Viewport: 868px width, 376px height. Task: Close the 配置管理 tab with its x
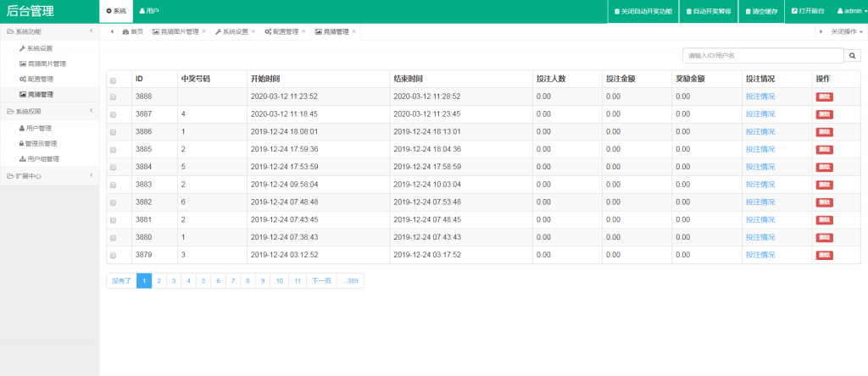coord(303,31)
